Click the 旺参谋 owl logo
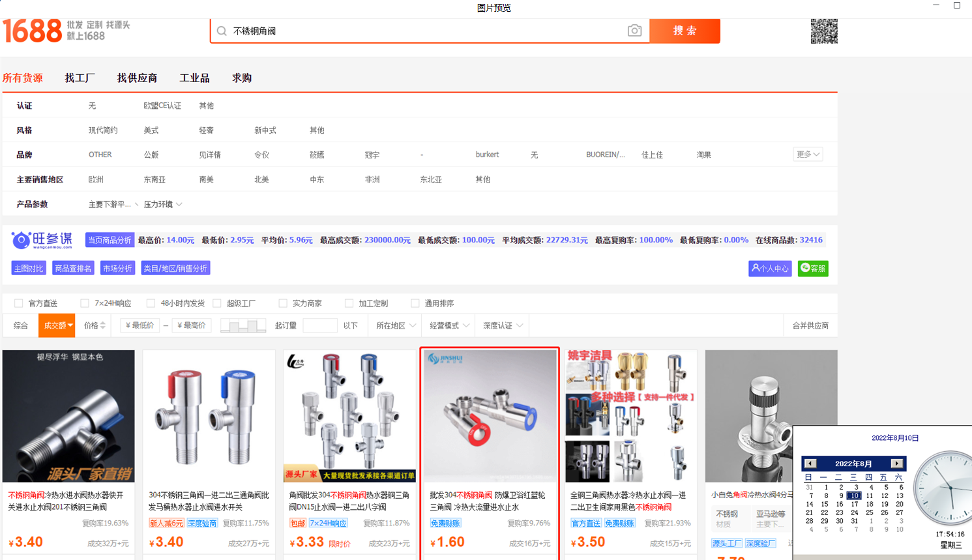 22,240
